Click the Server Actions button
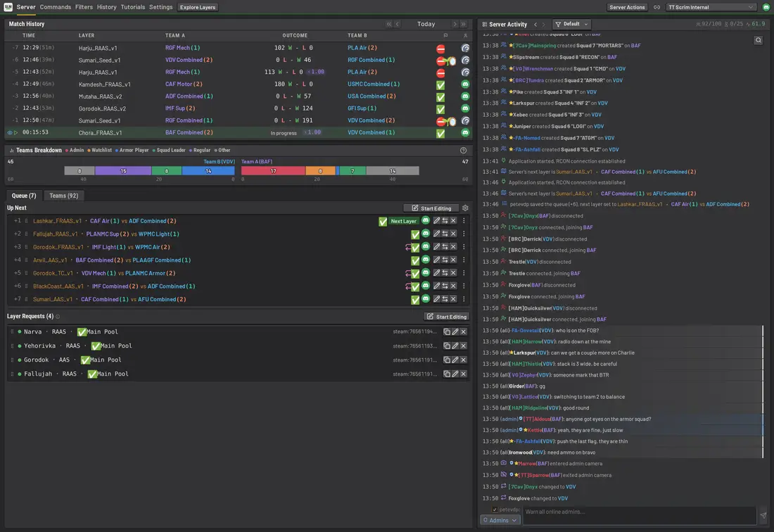This screenshot has width=774, height=532. tap(627, 8)
